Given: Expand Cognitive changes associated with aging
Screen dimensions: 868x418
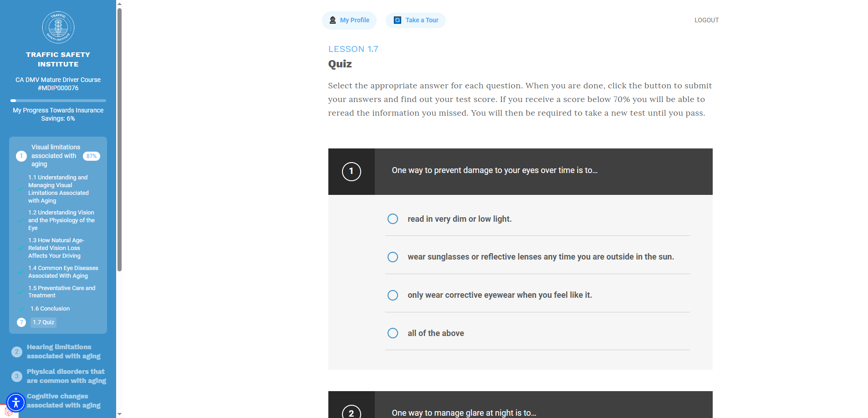Looking at the screenshot, I should coord(63,401).
